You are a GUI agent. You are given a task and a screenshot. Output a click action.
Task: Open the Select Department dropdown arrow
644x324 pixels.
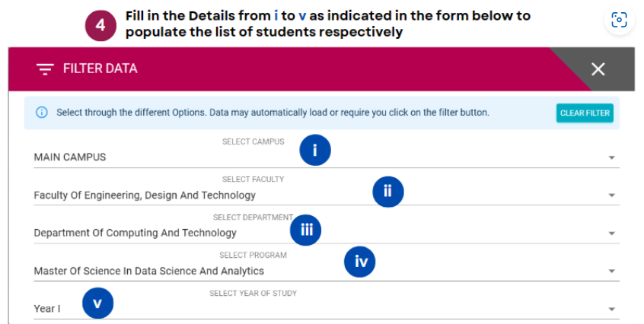pyautogui.click(x=611, y=233)
